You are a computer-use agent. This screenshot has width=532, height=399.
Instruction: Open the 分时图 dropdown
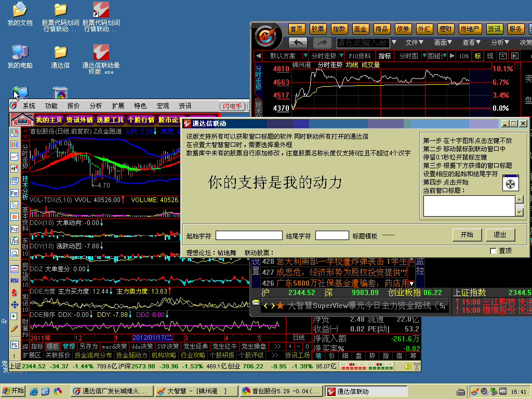click(424, 56)
